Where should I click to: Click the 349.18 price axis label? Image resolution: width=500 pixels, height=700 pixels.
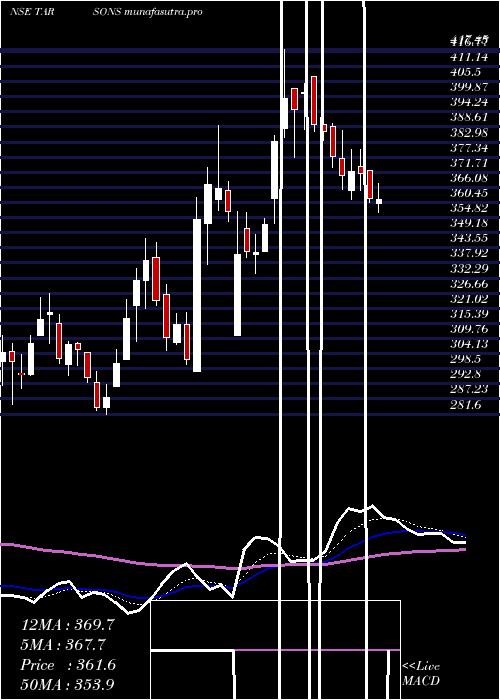coord(469,223)
